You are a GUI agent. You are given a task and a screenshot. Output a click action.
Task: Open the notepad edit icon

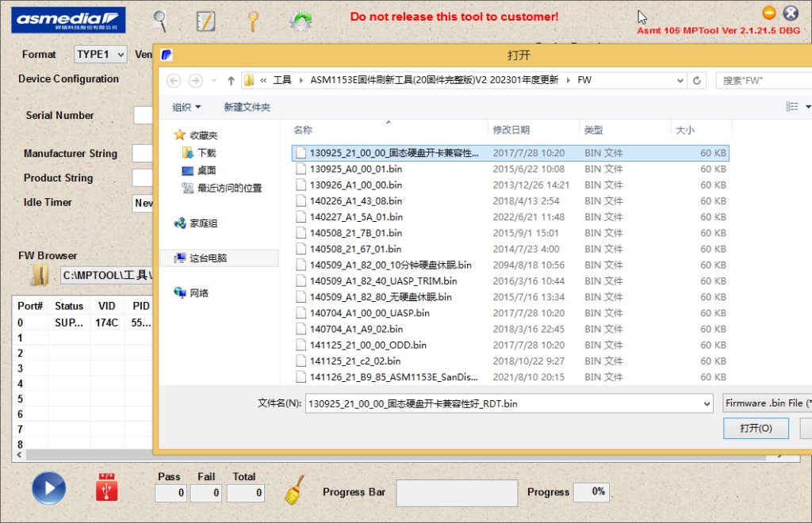coord(206,21)
